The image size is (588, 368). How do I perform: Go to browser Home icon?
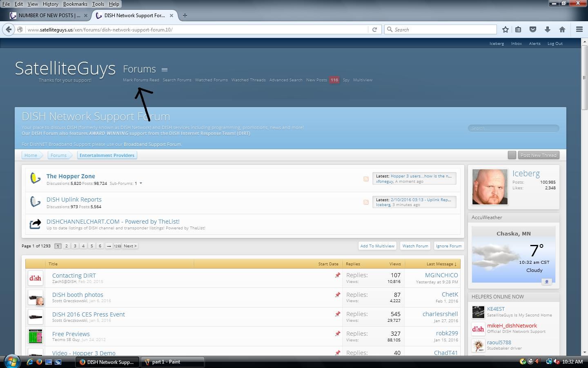coord(562,29)
